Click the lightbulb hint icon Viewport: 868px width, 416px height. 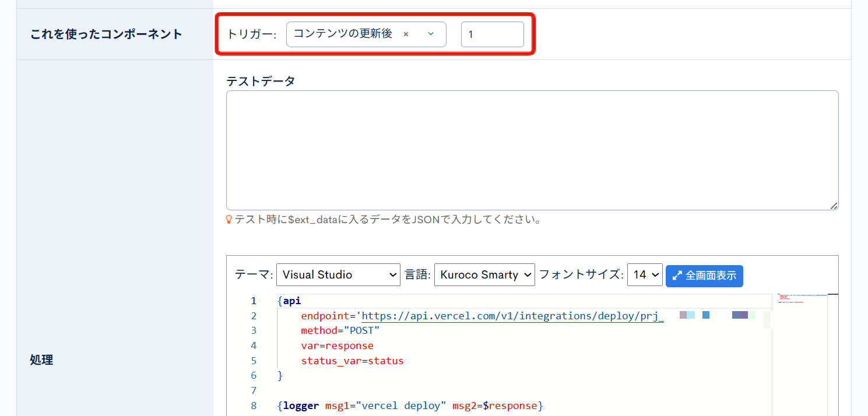tap(229, 220)
